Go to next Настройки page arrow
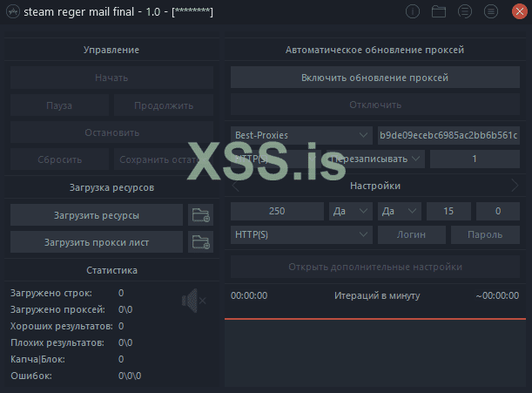532x393 pixels. [515, 186]
